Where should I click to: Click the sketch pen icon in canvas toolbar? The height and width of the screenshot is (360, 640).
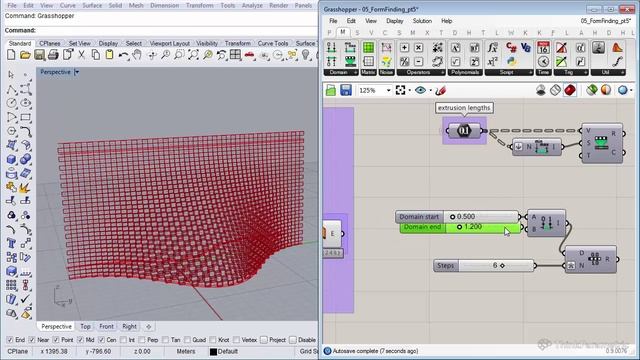click(x=440, y=91)
